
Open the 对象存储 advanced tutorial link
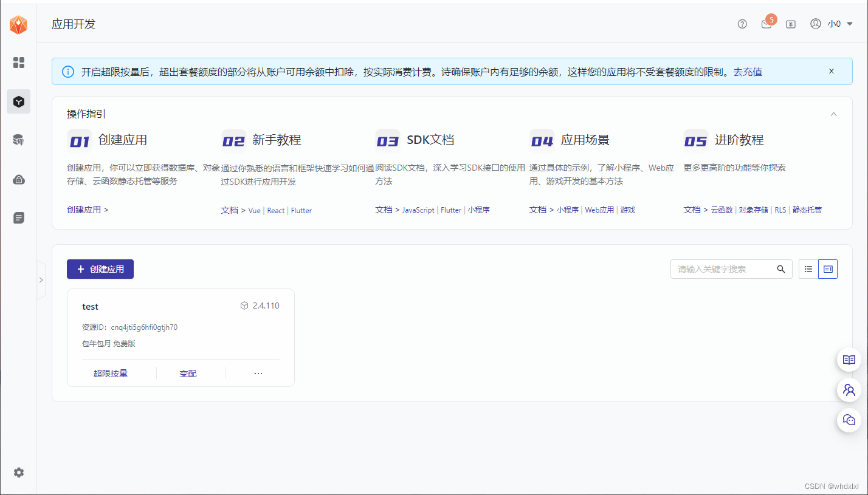coord(754,210)
